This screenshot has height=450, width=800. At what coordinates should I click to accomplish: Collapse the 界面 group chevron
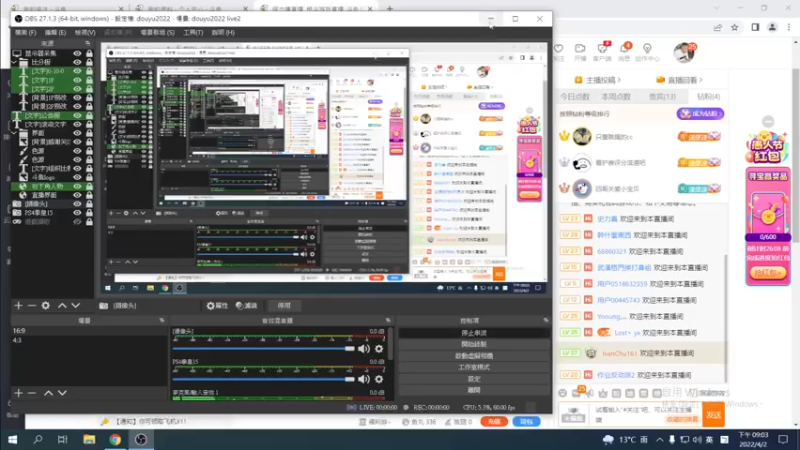[x=14, y=133]
